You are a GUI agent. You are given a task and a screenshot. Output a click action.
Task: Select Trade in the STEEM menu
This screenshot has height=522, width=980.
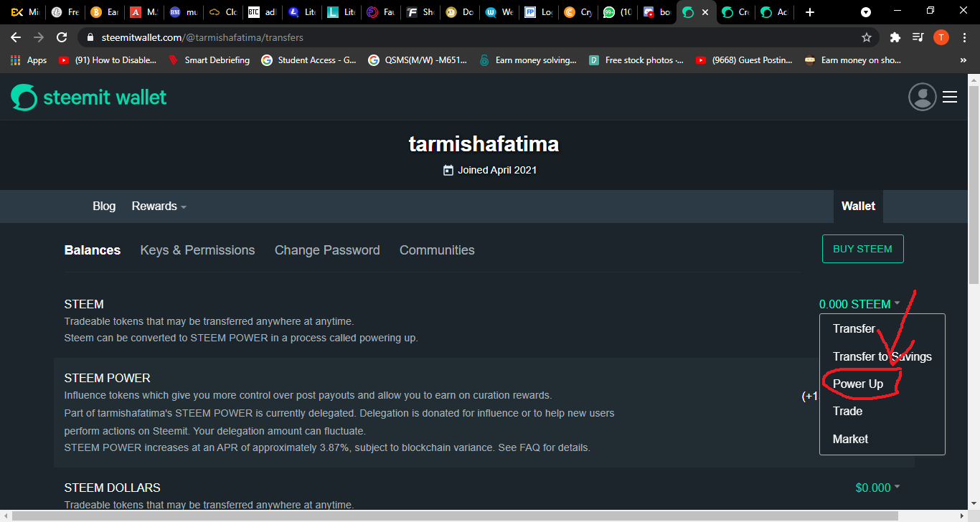pos(847,411)
